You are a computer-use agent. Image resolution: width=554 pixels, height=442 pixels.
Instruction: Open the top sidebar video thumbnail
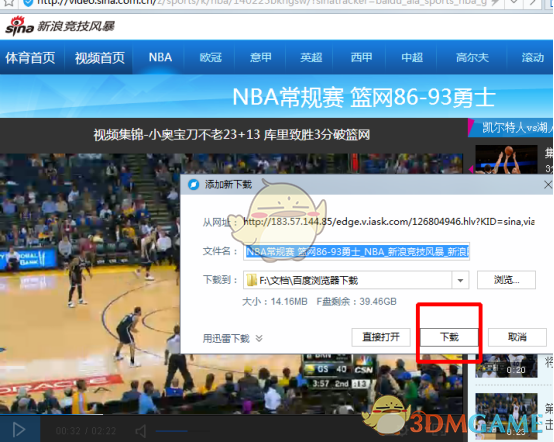click(x=506, y=159)
